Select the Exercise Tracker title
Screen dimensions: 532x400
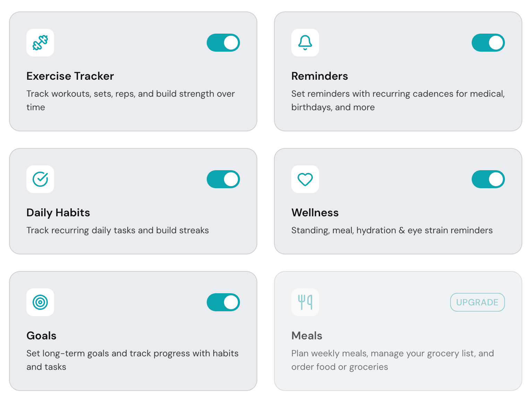click(70, 76)
